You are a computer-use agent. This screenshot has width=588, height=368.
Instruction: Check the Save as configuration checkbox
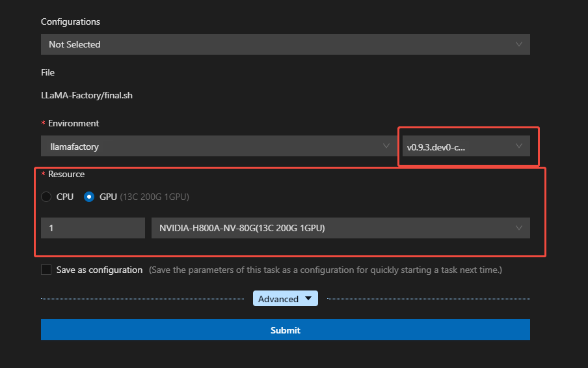point(46,270)
